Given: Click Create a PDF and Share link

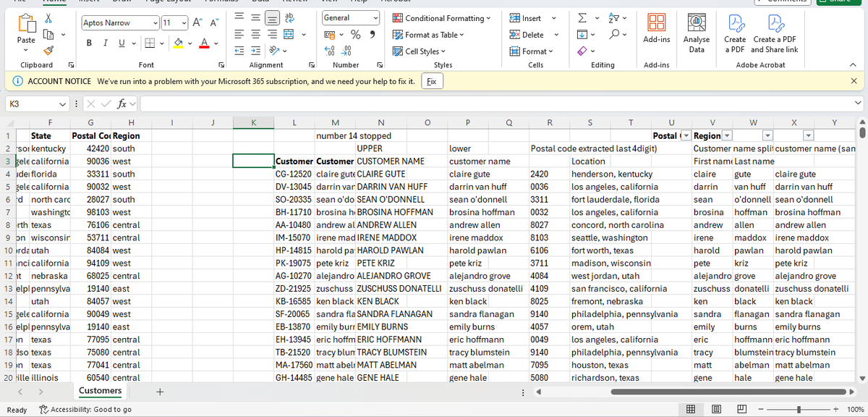Looking at the screenshot, I should click(775, 33).
